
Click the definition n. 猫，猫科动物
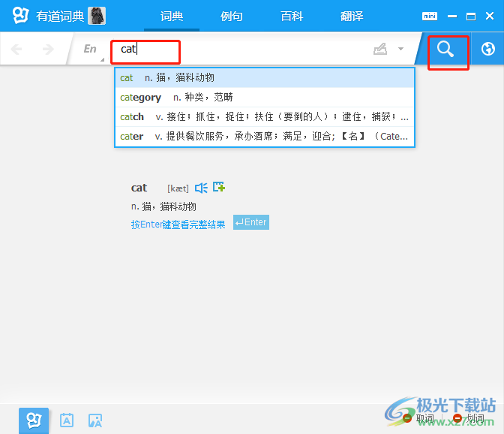pyautogui.click(x=163, y=206)
